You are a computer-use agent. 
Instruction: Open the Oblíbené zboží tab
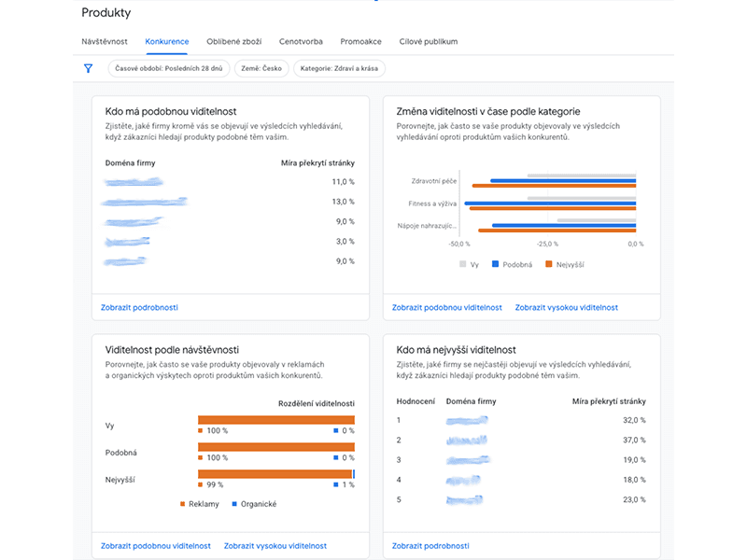click(234, 41)
